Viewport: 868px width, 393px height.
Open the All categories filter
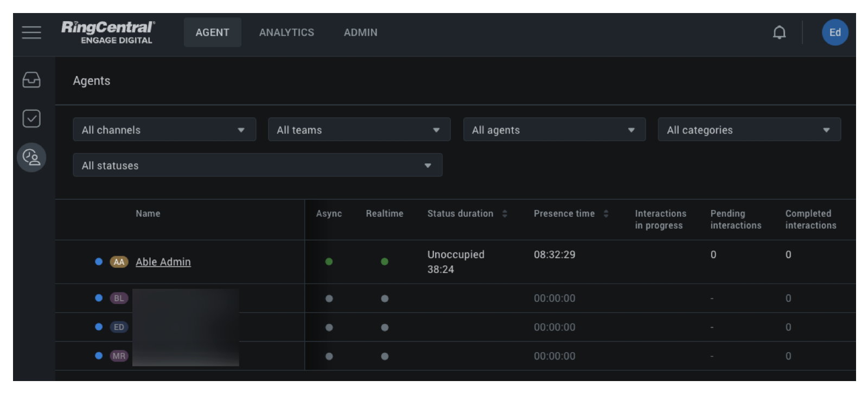[749, 130]
